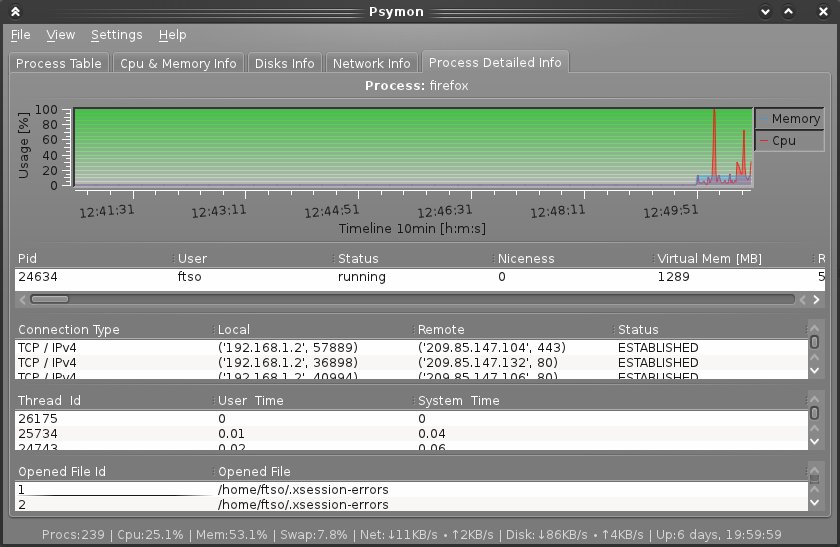Click the opened files scroll down arrow
The height and width of the screenshot is (547, 840).
[815, 503]
